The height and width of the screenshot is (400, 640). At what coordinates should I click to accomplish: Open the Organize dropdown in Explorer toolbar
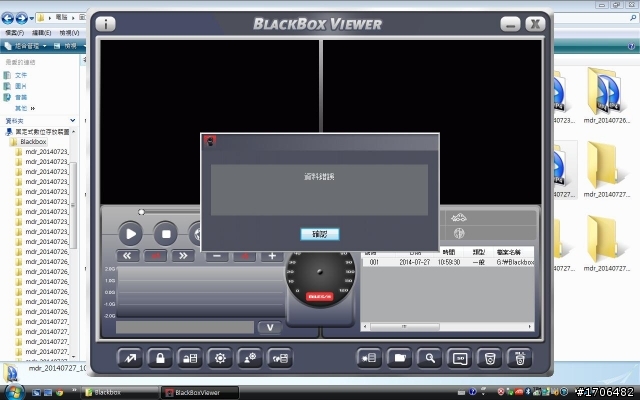point(26,46)
